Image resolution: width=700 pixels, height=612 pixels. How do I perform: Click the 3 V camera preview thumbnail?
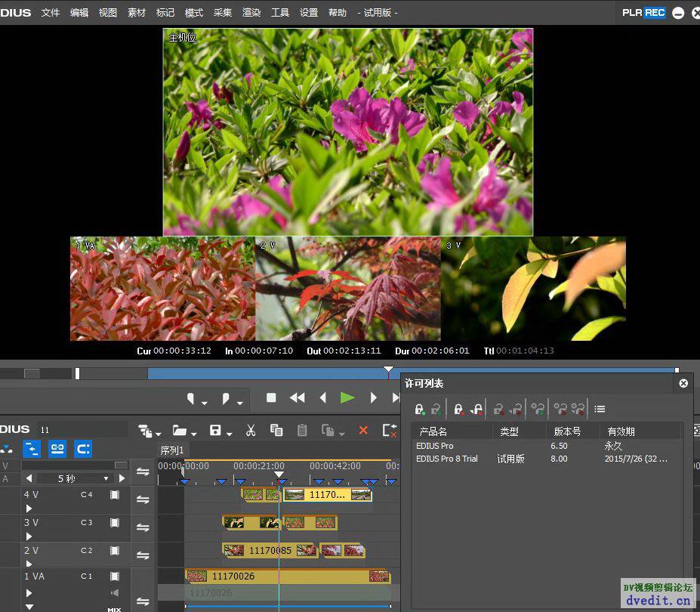(x=533, y=289)
